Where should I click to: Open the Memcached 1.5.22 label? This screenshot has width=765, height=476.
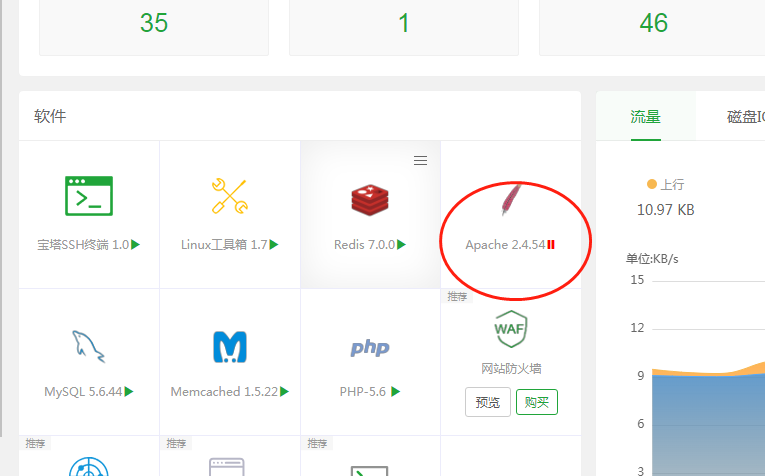point(224,392)
